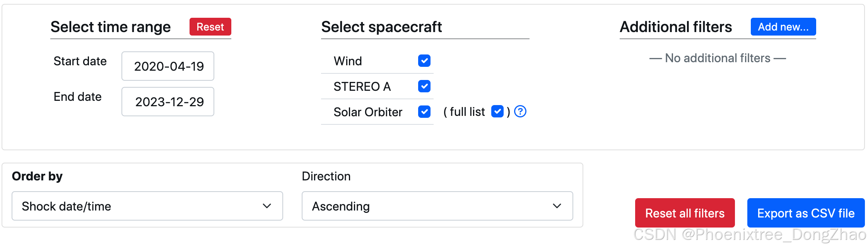Open the Direction dropdown
868x248 pixels.
pyautogui.click(x=437, y=206)
